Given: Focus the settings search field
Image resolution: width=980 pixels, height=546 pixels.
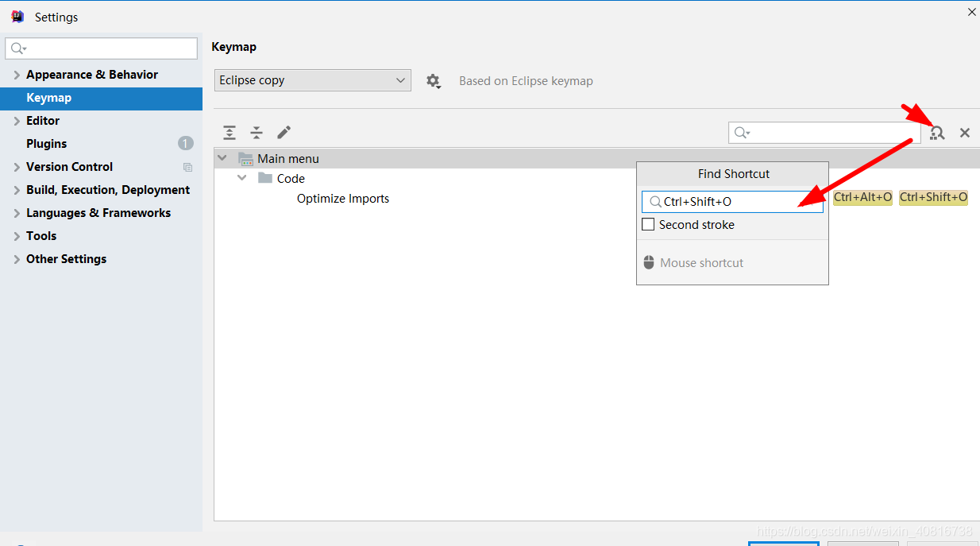Looking at the screenshot, I should tap(102, 48).
